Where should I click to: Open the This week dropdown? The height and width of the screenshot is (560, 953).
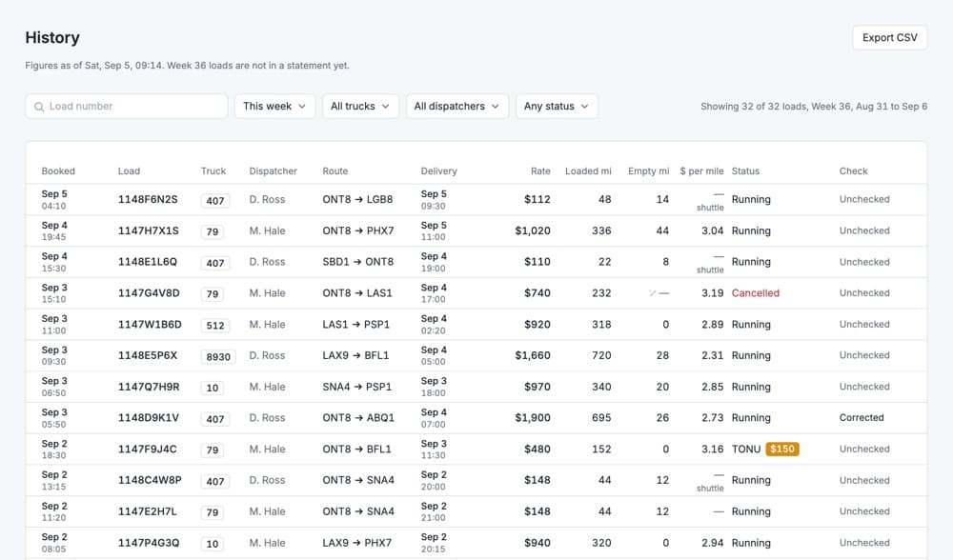[274, 107]
